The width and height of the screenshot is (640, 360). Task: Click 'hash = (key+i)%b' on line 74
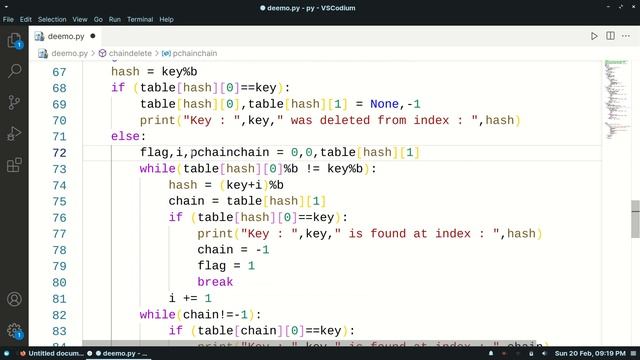tap(226, 185)
